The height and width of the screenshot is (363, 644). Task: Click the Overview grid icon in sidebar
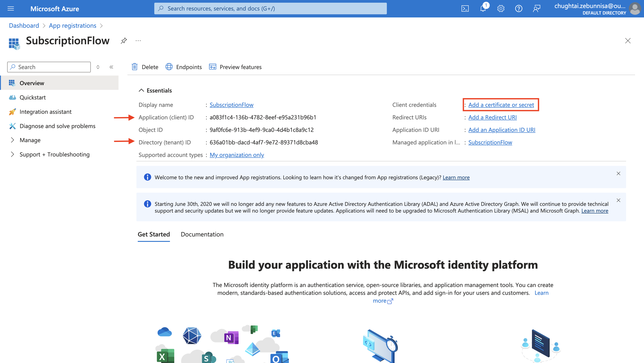pos(12,83)
